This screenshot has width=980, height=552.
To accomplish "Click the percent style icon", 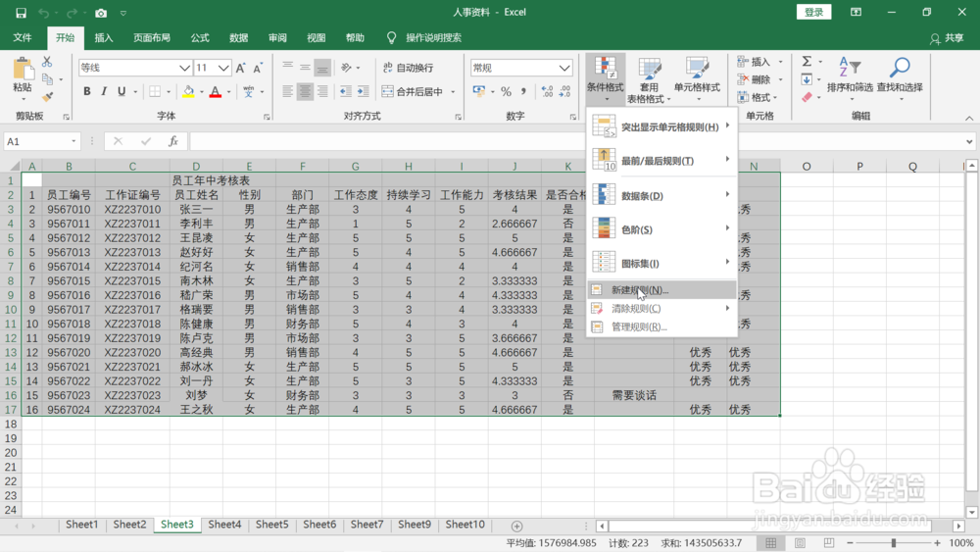I will pyautogui.click(x=507, y=92).
